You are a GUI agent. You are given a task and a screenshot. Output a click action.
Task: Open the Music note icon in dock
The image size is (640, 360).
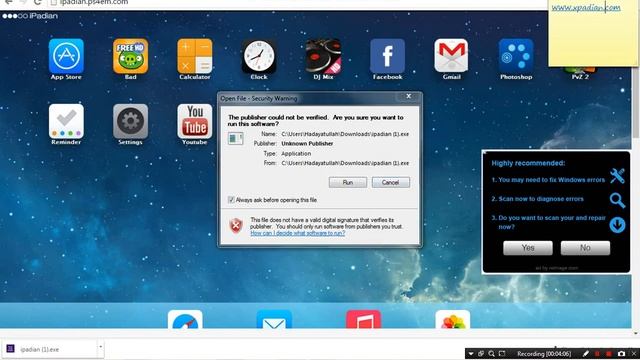tap(363, 319)
